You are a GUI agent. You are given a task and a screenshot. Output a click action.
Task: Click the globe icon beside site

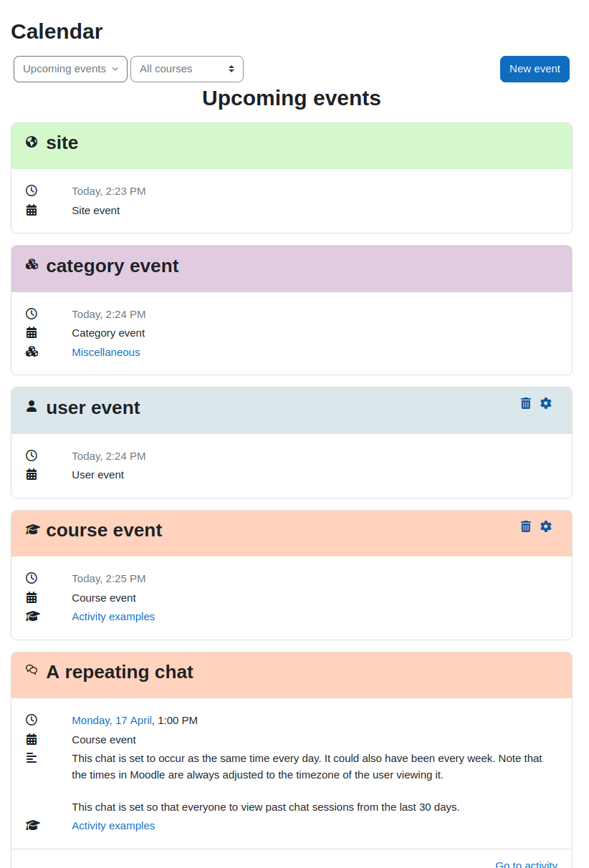[x=32, y=142]
